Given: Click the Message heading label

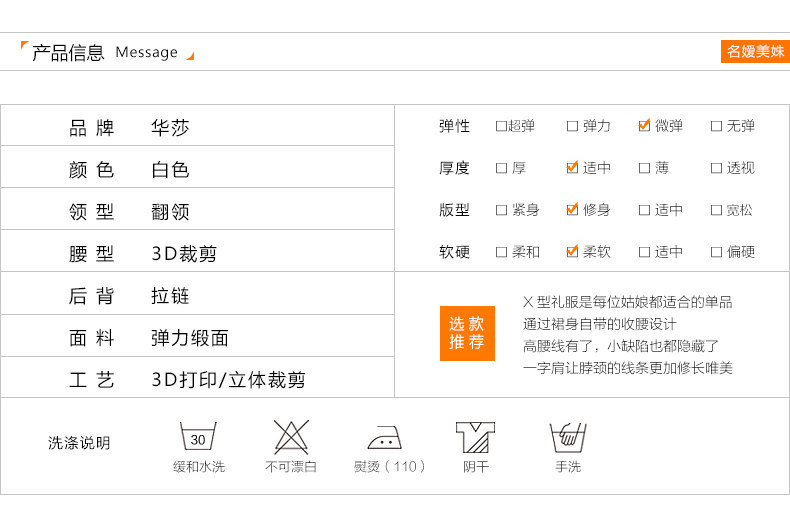Looking at the screenshot, I should 146,52.
